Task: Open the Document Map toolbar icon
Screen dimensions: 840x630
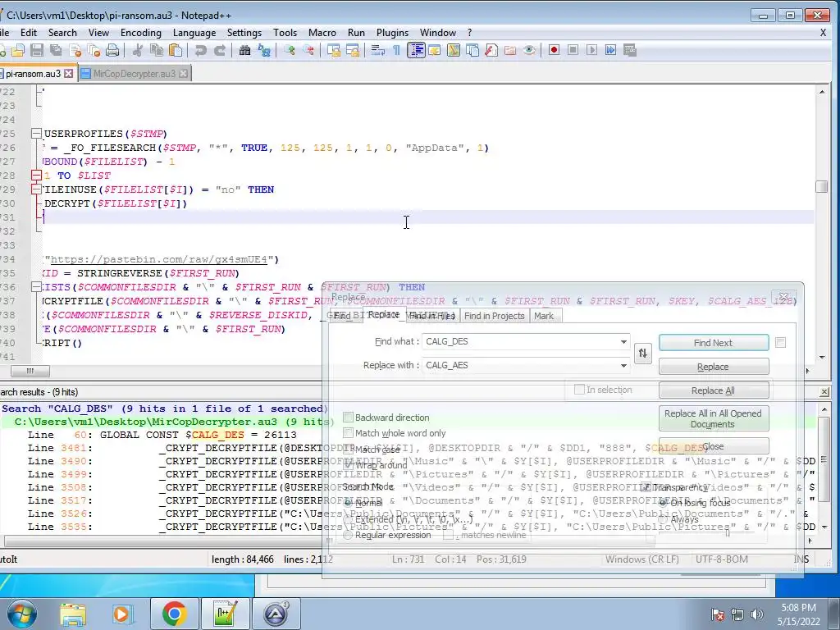Action: pyautogui.click(x=453, y=50)
